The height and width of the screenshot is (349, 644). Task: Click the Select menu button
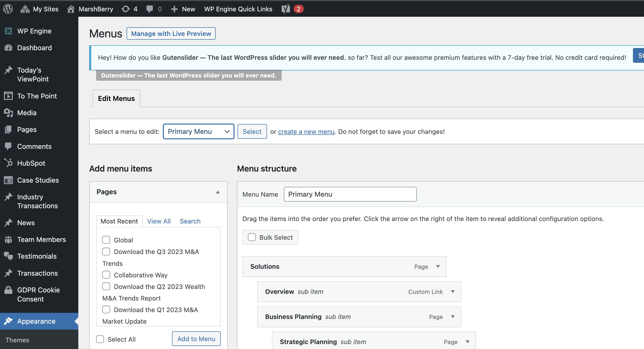tap(252, 131)
